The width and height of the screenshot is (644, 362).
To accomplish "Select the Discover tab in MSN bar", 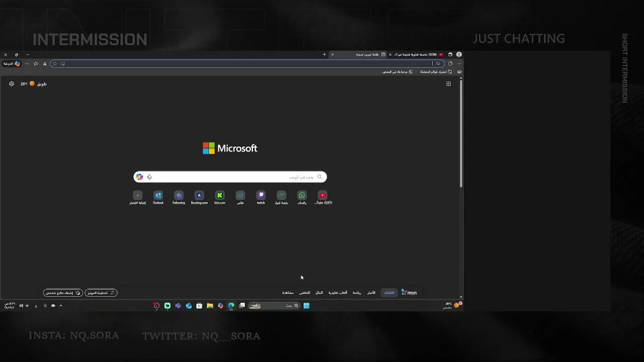I will click(x=389, y=293).
